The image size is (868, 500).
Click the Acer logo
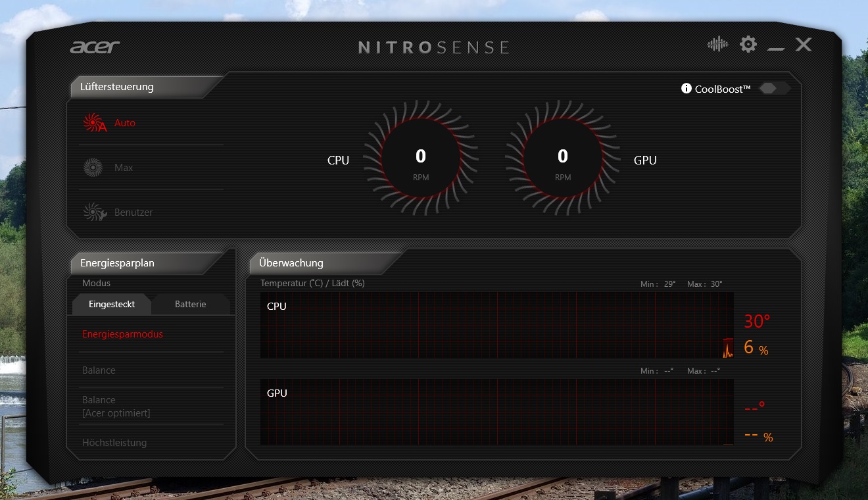[x=95, y=47]
